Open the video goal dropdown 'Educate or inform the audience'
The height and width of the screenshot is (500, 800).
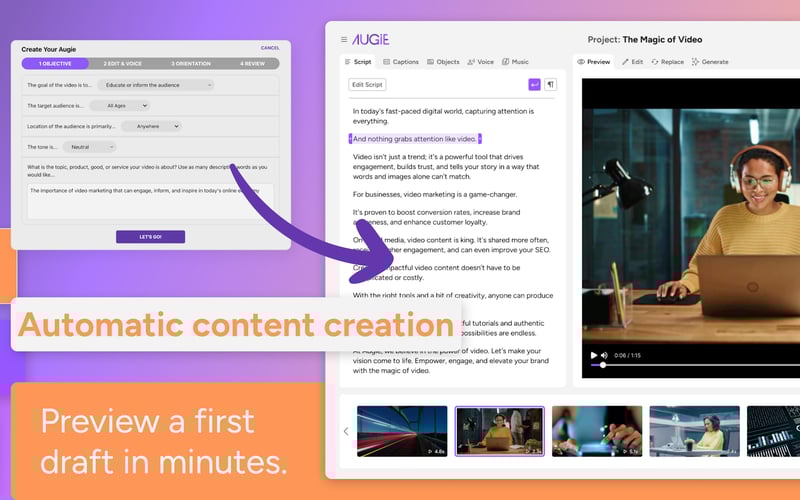point(156,85)
